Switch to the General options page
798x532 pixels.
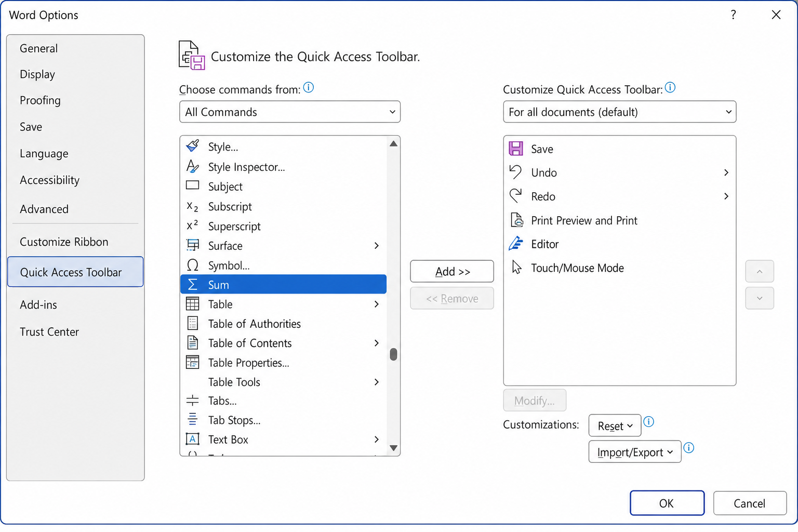(x=75, y=48)
